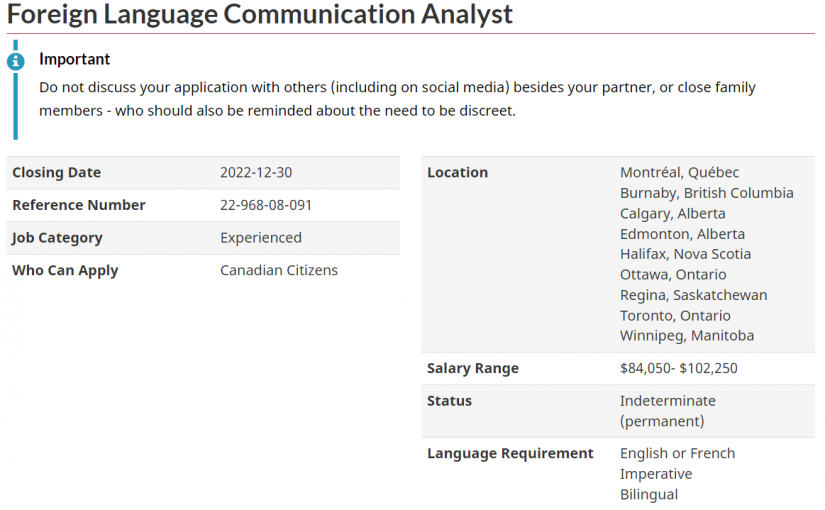This screenshot has width=825, height=510.
Task: Click the Edmonton, Alberta location
Action: (x=682, y=234)
